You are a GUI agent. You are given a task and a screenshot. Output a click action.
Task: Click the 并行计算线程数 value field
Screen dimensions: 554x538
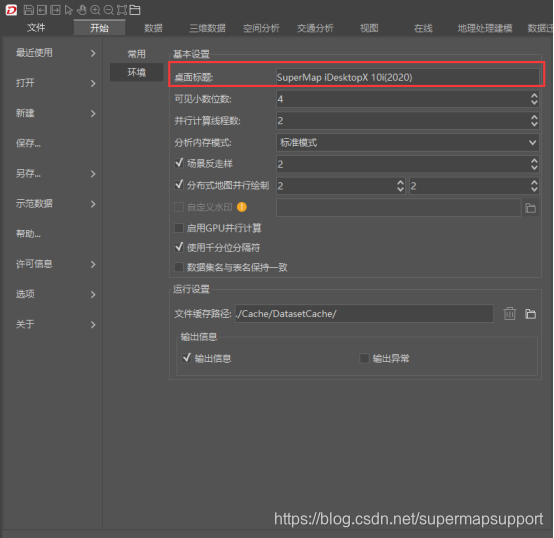click(x=403, y=121)
